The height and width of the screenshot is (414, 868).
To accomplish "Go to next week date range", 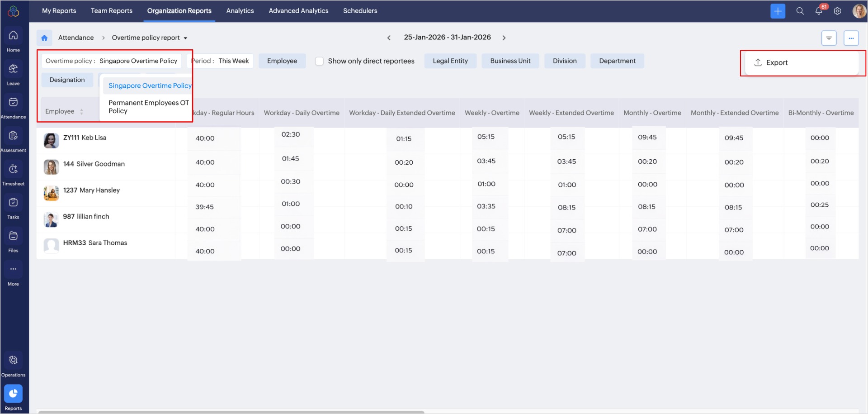I will pos(504,38).
